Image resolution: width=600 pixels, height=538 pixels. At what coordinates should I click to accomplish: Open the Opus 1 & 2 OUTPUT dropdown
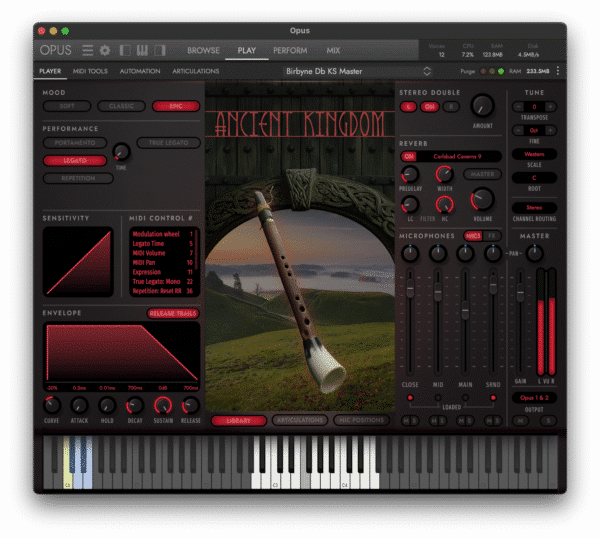click(534, 398)
